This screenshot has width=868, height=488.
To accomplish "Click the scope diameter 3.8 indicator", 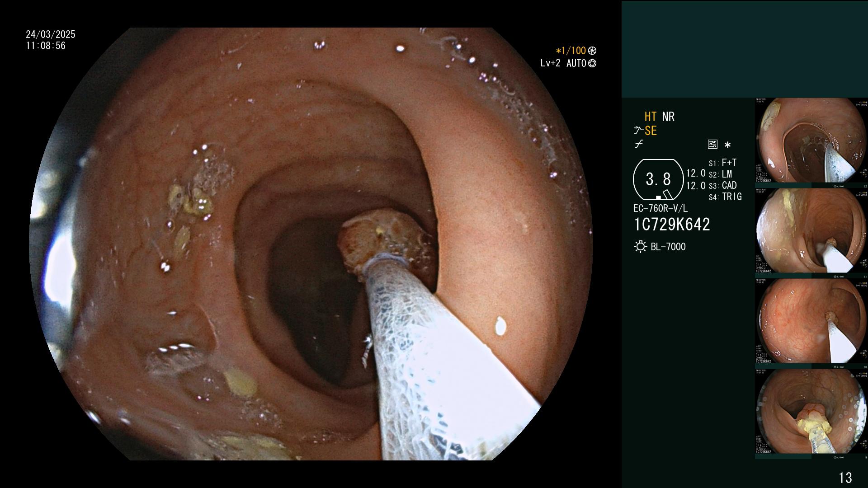I will coord(658,179).
